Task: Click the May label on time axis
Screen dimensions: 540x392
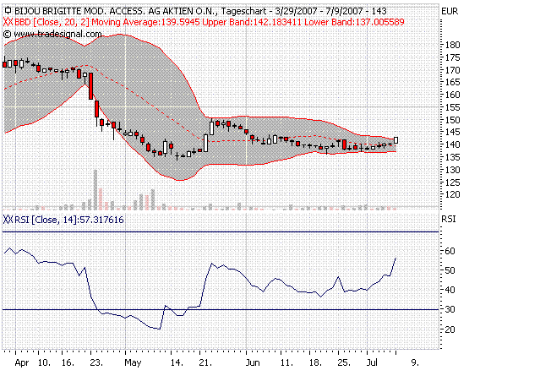Action: 133,362
